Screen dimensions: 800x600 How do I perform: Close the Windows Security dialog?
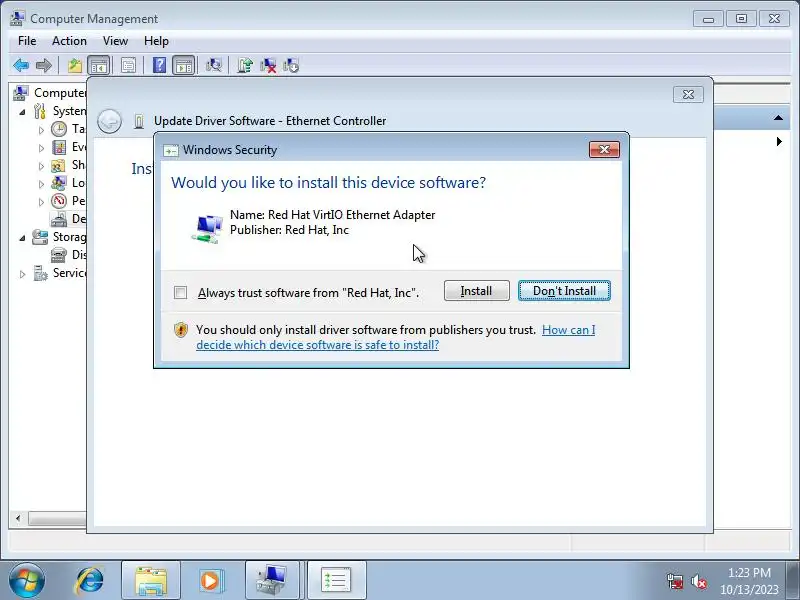tap(604, 149)
